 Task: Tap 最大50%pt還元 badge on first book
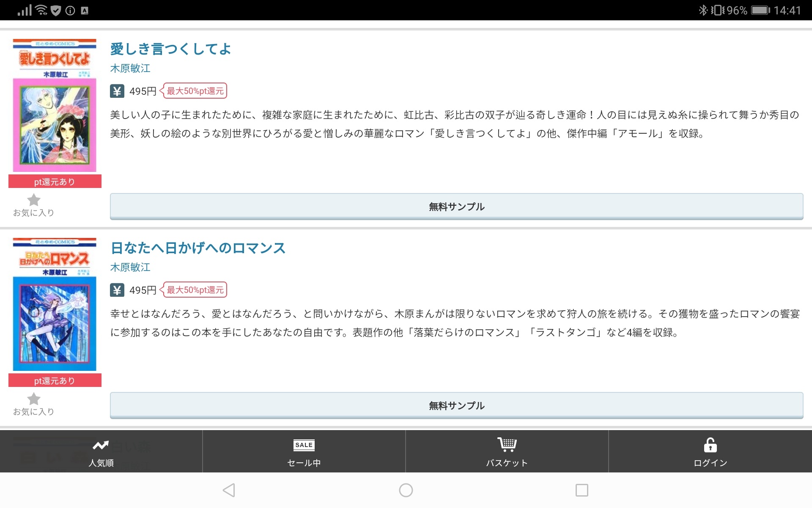click(195, 91)
